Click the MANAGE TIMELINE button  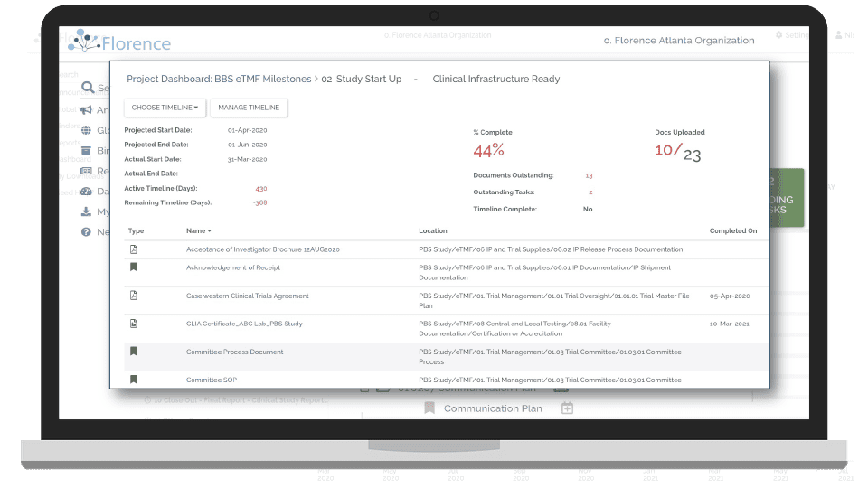point(249,108)
